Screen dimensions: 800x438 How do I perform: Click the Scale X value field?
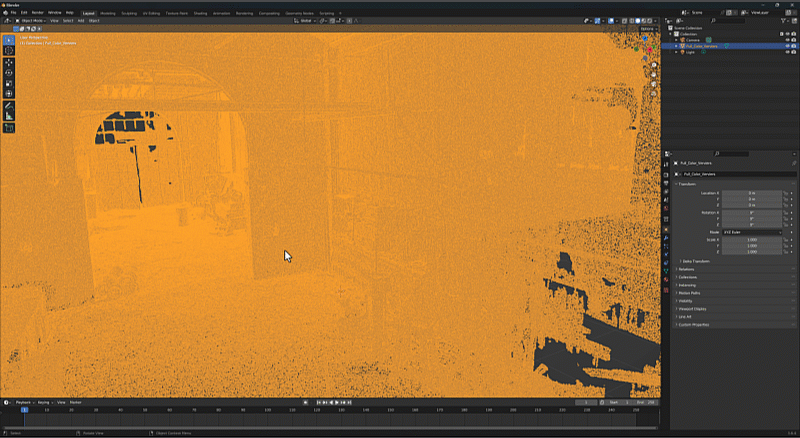752,240
